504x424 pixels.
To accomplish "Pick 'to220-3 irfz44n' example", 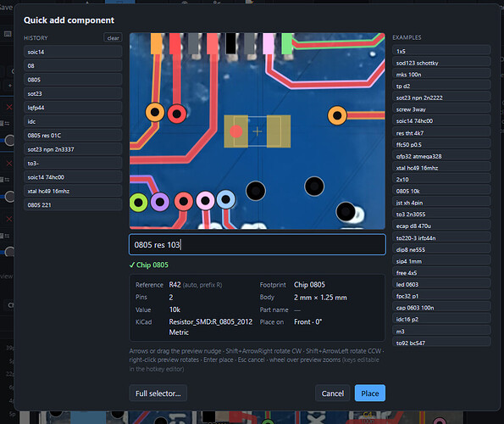I will [x=441, y=238].
